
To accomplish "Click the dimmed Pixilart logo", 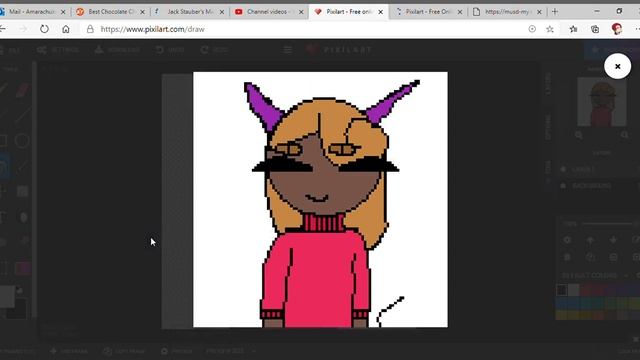I will [339, 50].
